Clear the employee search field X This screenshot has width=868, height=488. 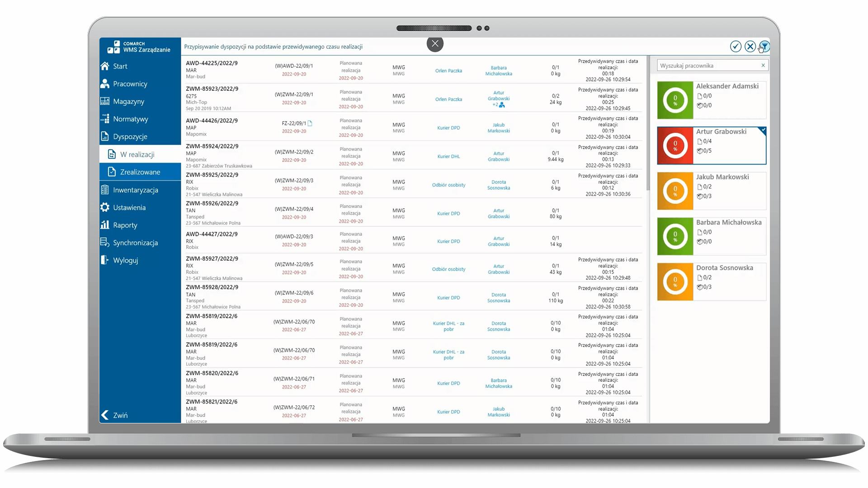tap(763, 66)
